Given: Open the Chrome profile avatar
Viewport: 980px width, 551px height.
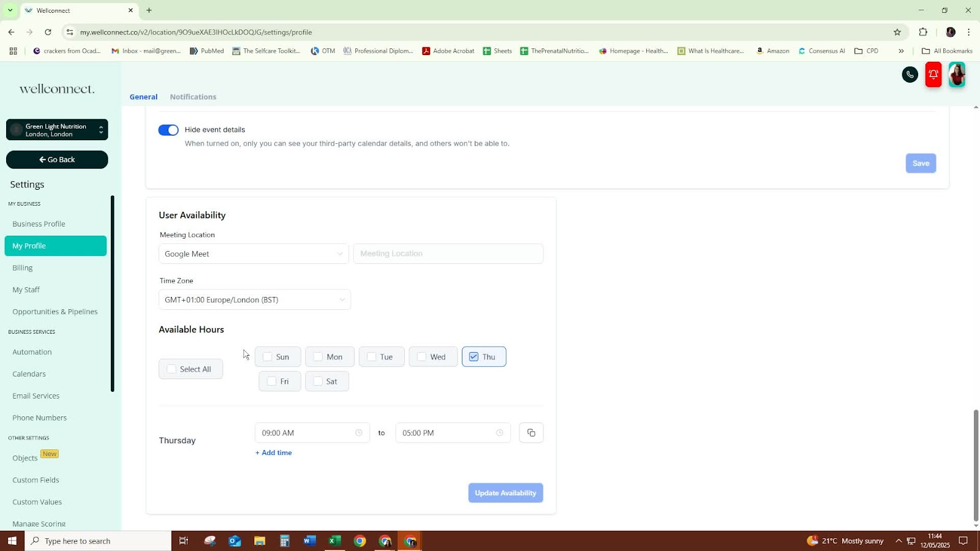Looking at the screenshot, I should tap(951, 32).
